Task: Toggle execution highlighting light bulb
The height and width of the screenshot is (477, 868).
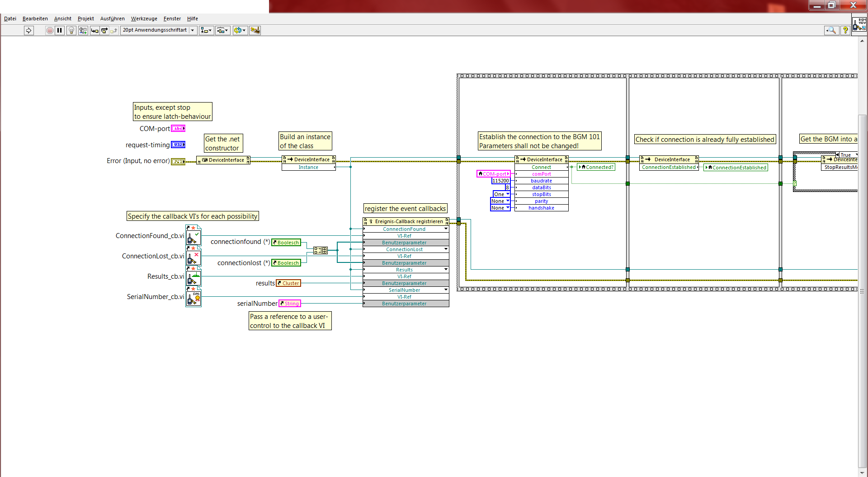Action: pos(71,30)
